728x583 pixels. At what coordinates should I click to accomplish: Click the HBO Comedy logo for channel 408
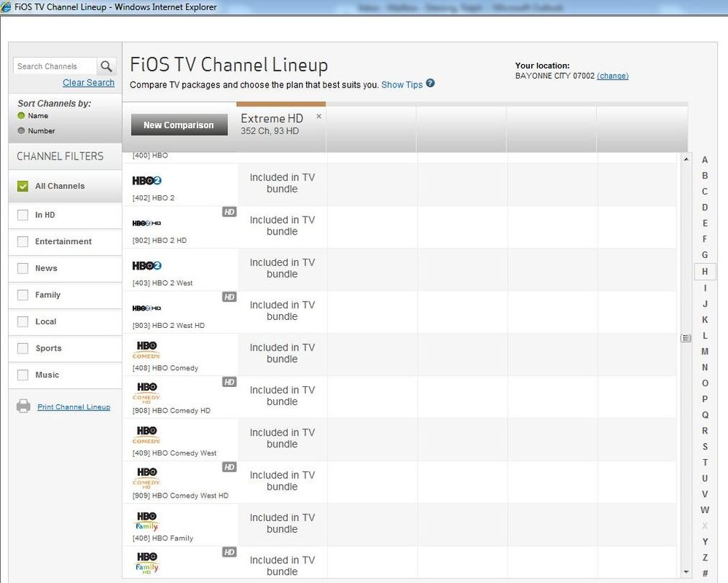(146, 350)
